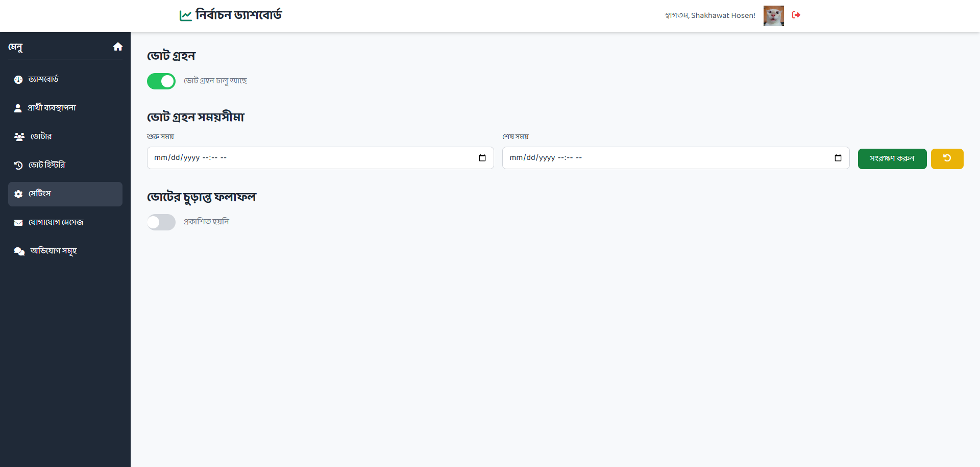The width and height of the screenshot is (980, 467).
Task: Click the নির্বাচন ড্যাশবোর্ড header title
Action: (238, 15)
